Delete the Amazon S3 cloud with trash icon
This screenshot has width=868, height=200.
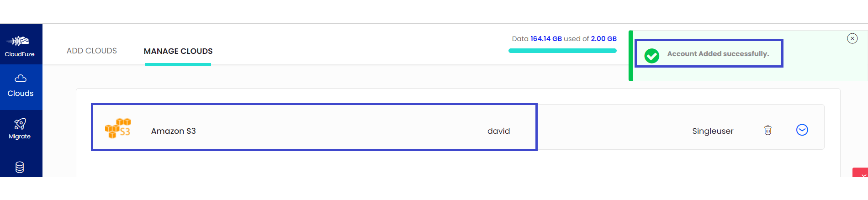coord(768,130)
